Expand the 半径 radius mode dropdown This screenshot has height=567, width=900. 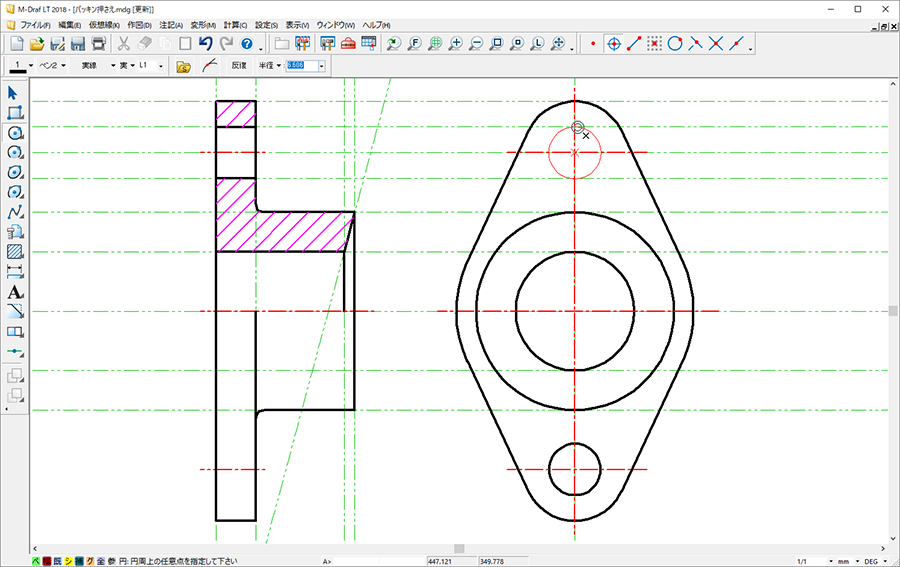pyautogui.click(x=271, y=66)
